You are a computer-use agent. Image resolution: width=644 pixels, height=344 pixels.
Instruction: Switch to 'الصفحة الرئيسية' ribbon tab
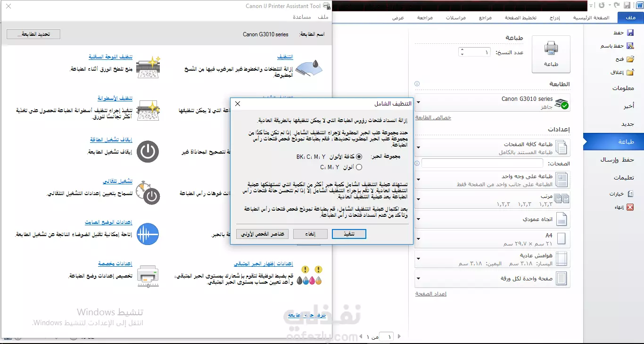pyautogui.click(x=591, y=17)
